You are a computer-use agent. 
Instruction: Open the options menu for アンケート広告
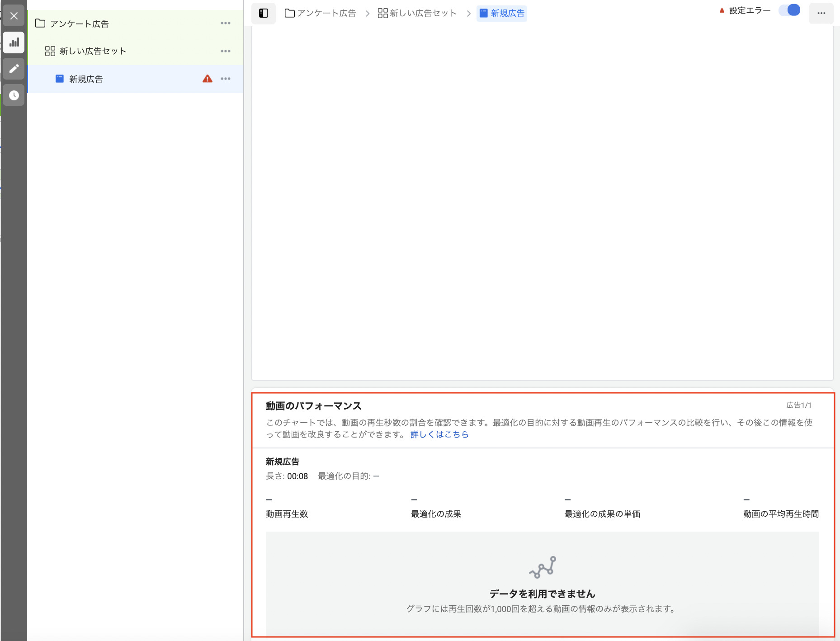pos(226,23)
